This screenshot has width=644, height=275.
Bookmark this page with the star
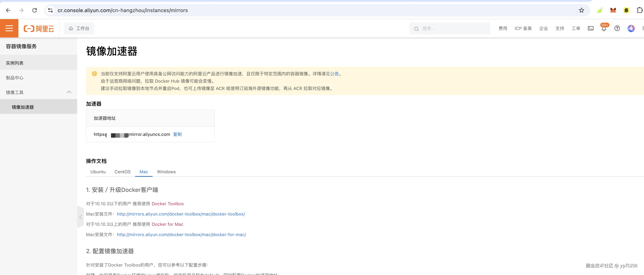(582, 10)
